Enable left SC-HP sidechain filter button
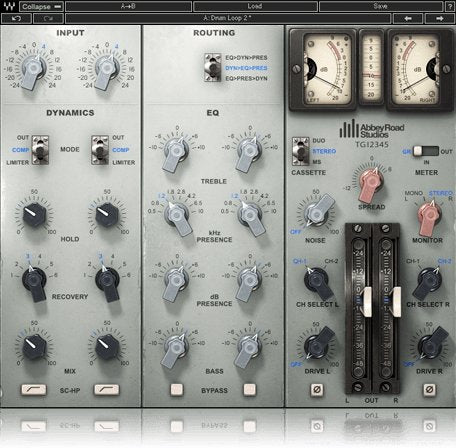 (x=34, y=389)
